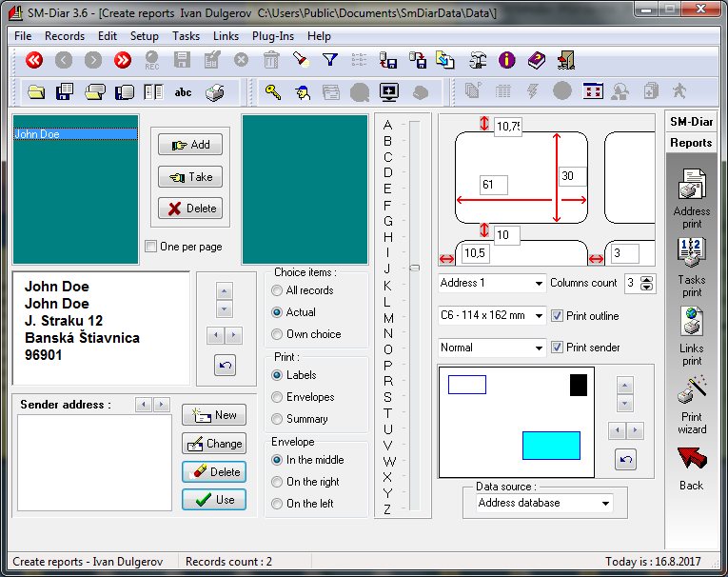
Task: Open the help book icon
Action: [537, 60]
